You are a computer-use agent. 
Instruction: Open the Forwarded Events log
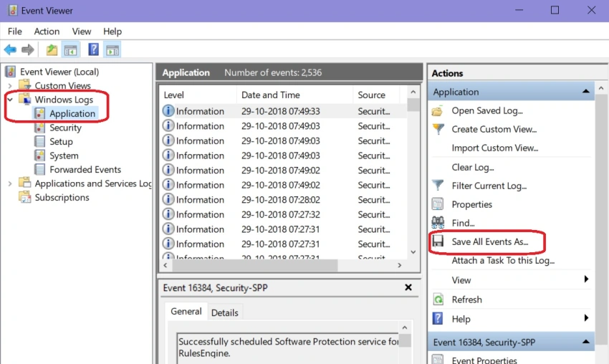(85, 169)
